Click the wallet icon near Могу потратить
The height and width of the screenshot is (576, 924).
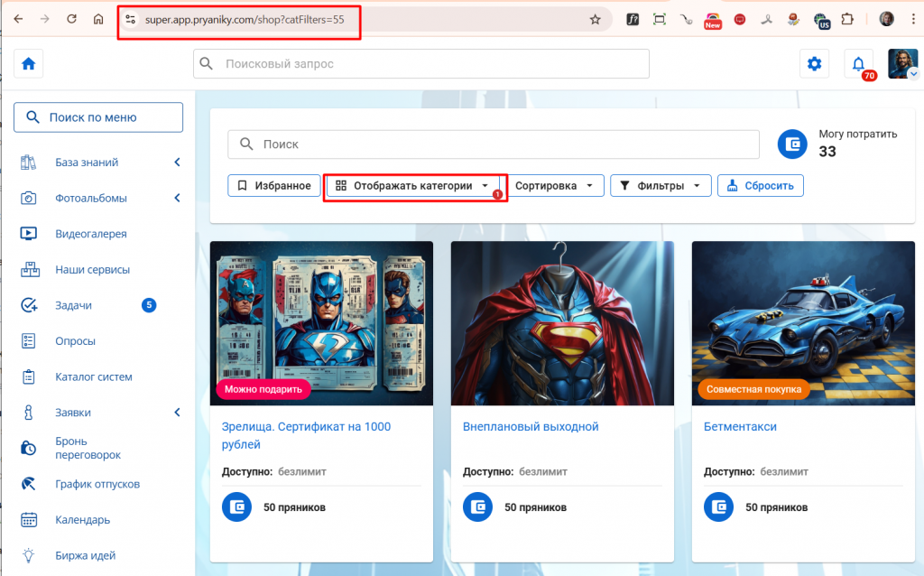pos(792,144)
